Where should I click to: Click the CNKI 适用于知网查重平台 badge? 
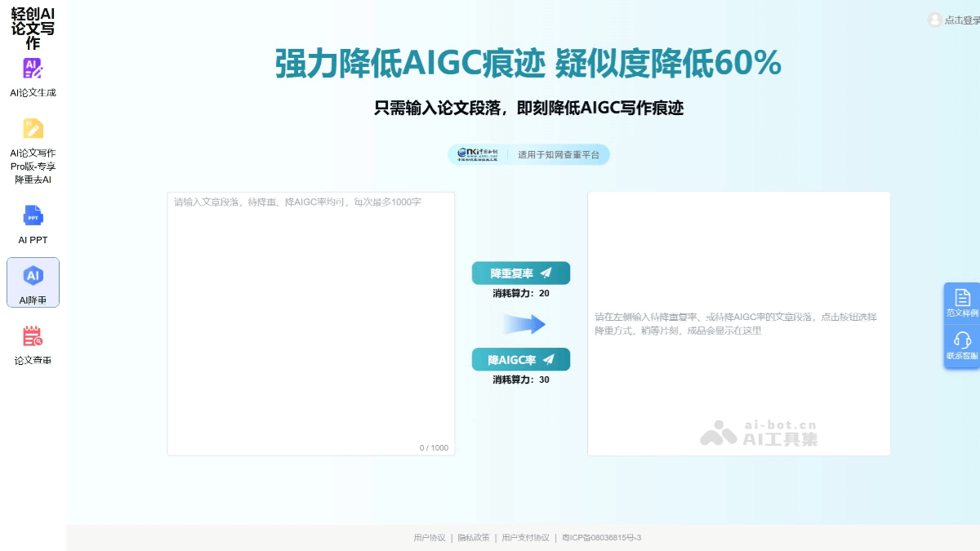(531, 154)
